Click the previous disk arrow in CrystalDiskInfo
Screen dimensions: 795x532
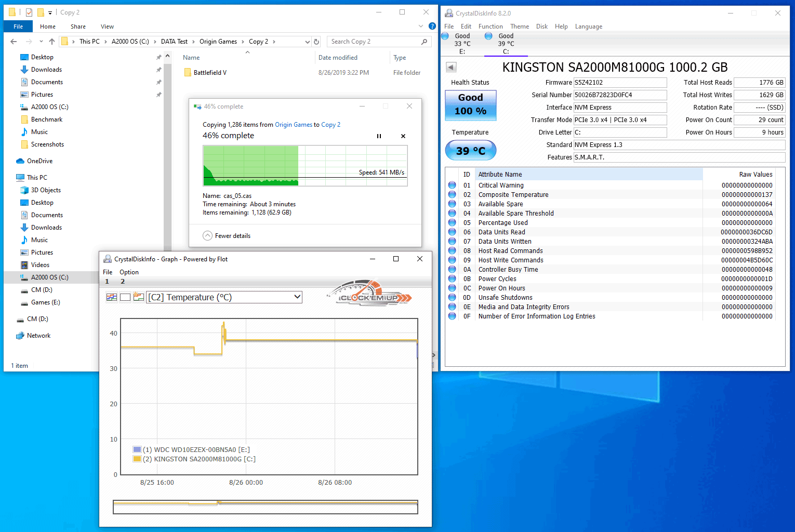click(x=451, y=67)
